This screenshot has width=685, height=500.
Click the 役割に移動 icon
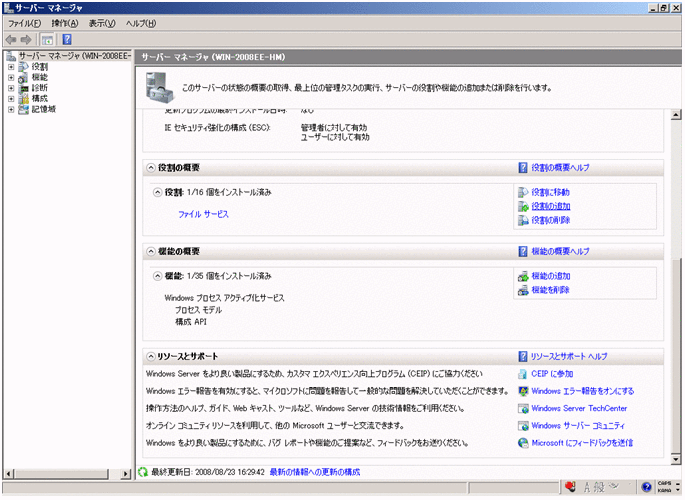tap(523, 193)
